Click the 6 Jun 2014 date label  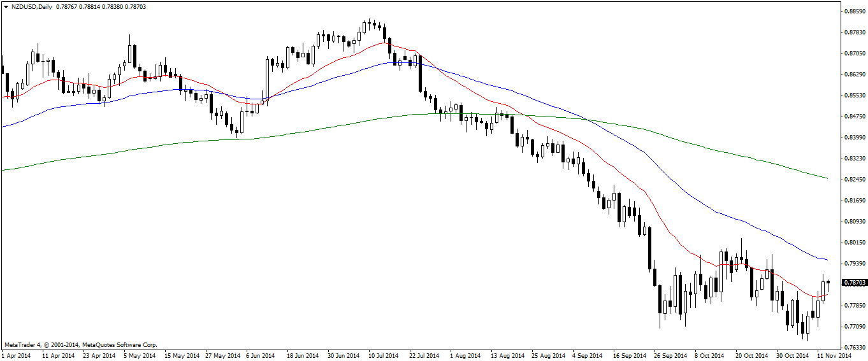260,355
